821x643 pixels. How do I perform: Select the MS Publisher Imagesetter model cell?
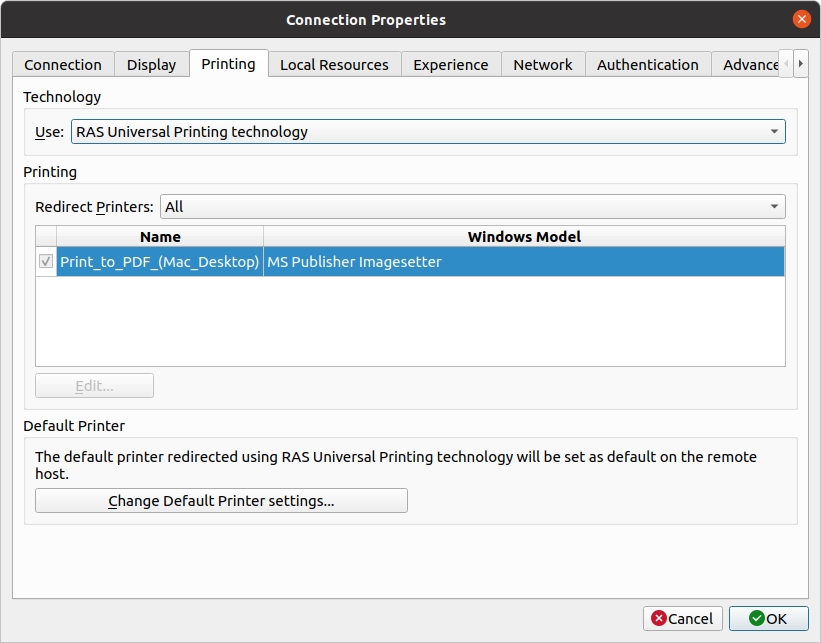[x=523, y=262]
